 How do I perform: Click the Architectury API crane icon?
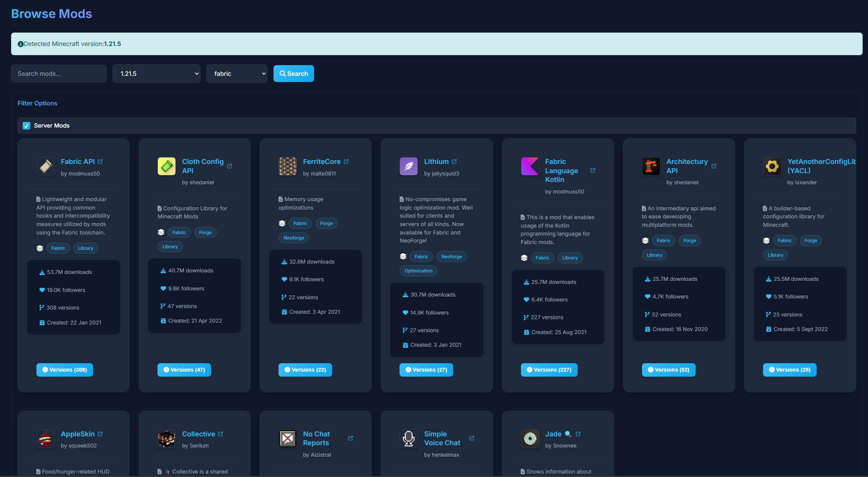tap(651, 166)
